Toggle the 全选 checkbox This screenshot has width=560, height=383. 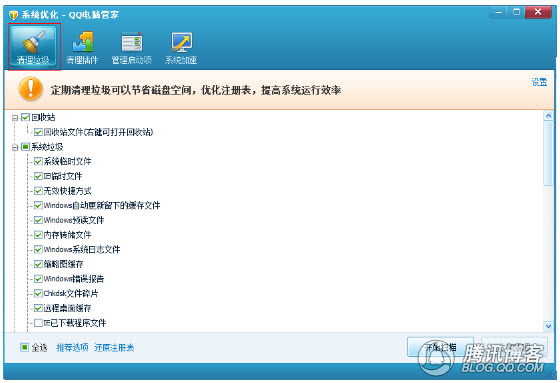24,347
